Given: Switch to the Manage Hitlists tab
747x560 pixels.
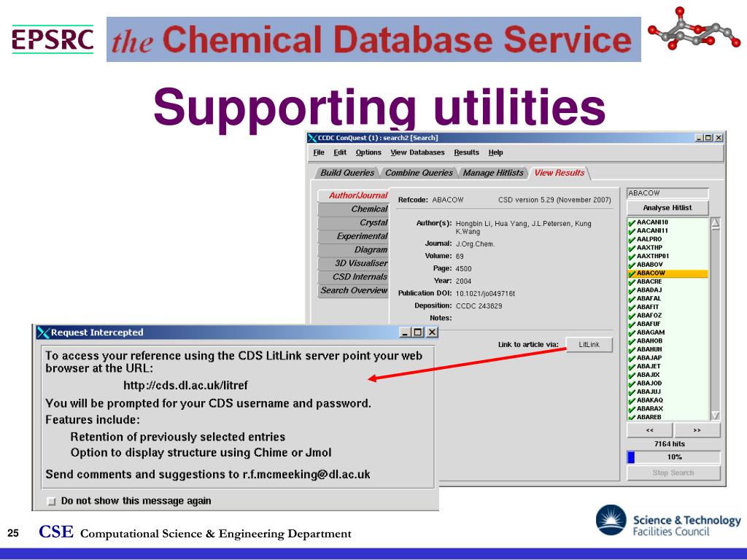Looking at the screenshot, I should pyautogui.click(x=493, y=173).
